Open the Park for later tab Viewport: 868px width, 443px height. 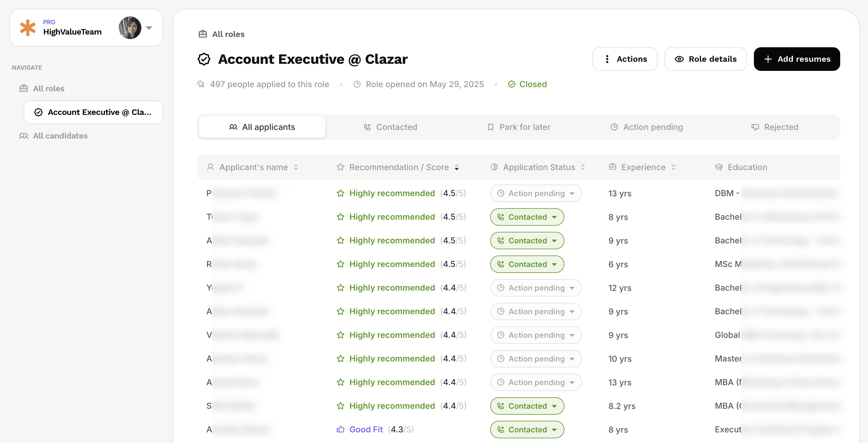(x=519, y=127)
